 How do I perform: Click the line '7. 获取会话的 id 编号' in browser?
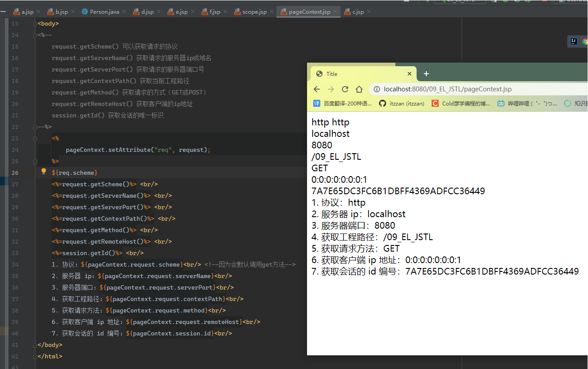(445, 271)
